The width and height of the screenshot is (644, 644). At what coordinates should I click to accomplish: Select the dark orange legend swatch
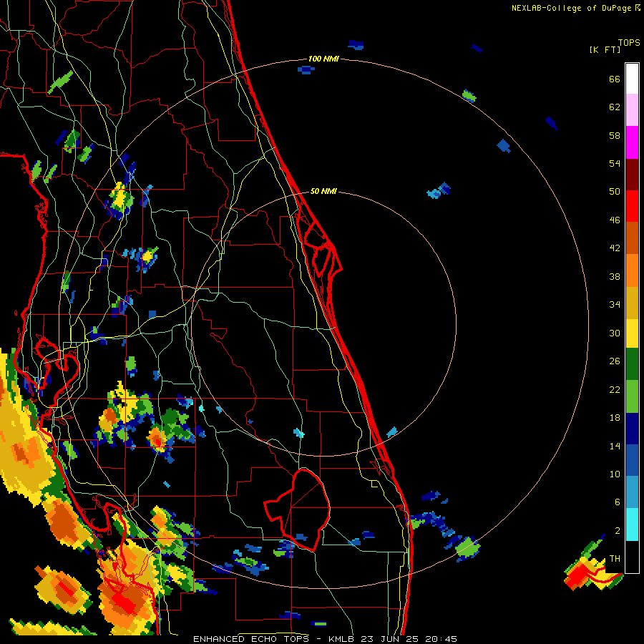point(632,238)
